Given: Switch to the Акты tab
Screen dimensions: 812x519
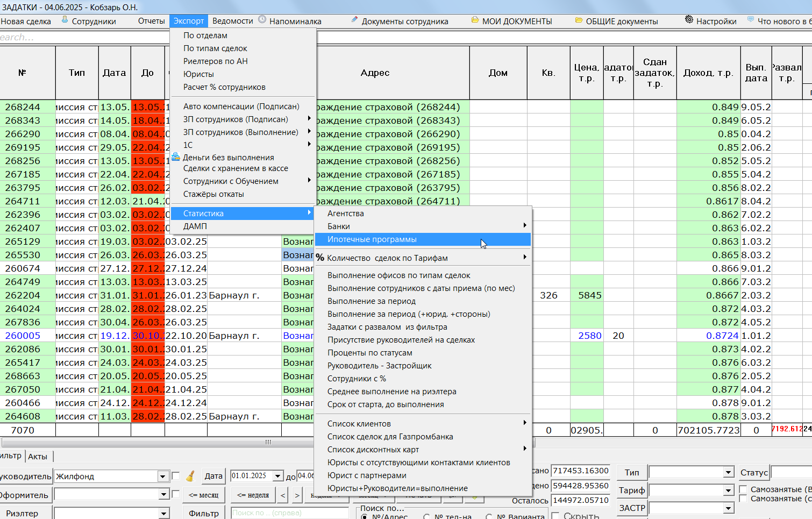Looking at the screenshot, I should [x=38, y=457].
